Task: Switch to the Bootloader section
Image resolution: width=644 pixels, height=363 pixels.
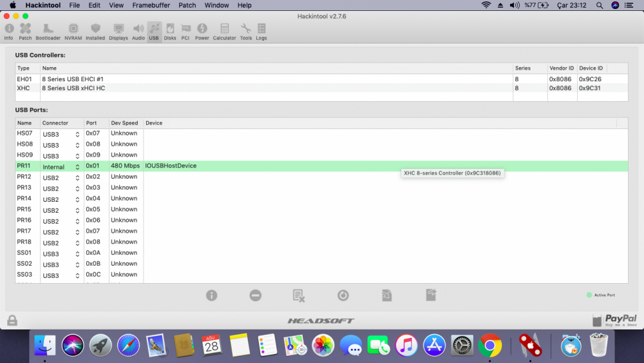Action: coord(48,31)
